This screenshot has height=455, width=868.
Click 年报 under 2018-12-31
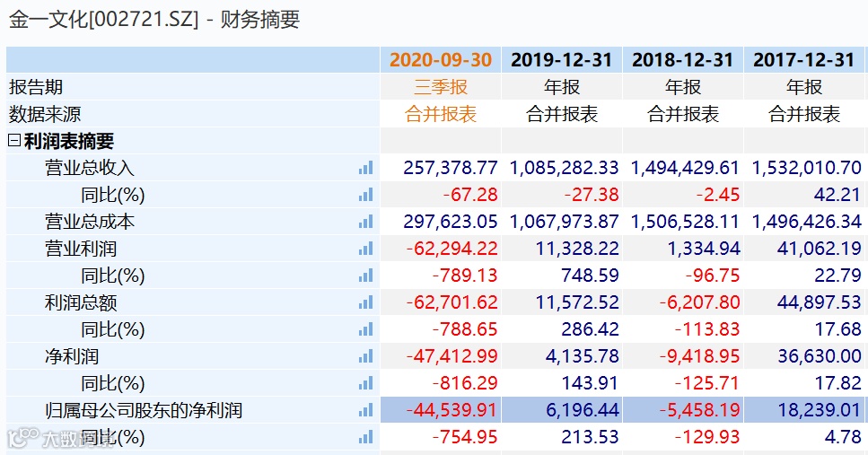[x=683, y=87]
